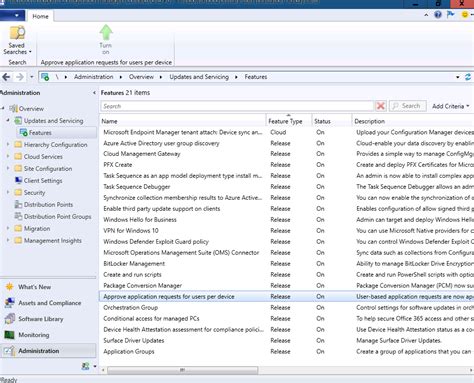Click the yellow feedback smiley icon
Viewport: 474px width, 383px height.
click(x=464, y=15)
